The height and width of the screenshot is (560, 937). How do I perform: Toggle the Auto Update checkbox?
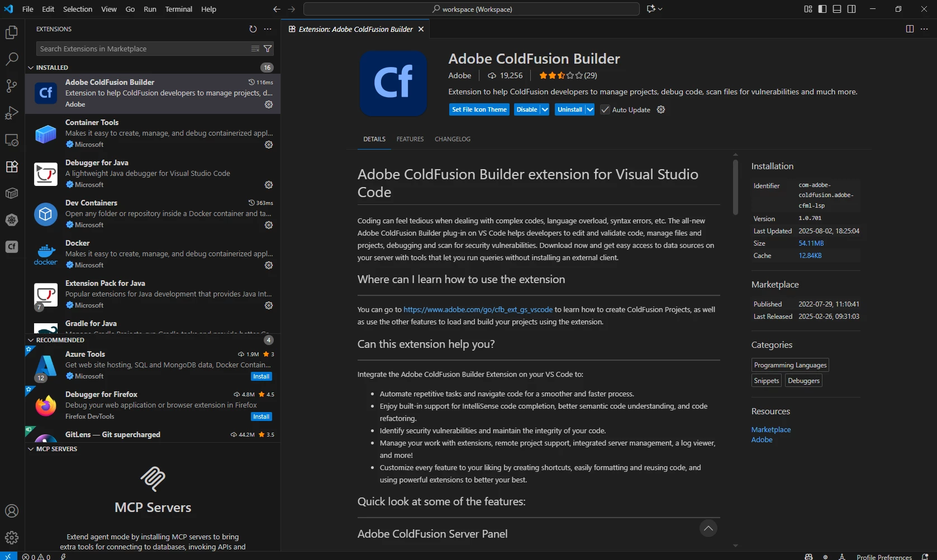(x=605, y=109)
